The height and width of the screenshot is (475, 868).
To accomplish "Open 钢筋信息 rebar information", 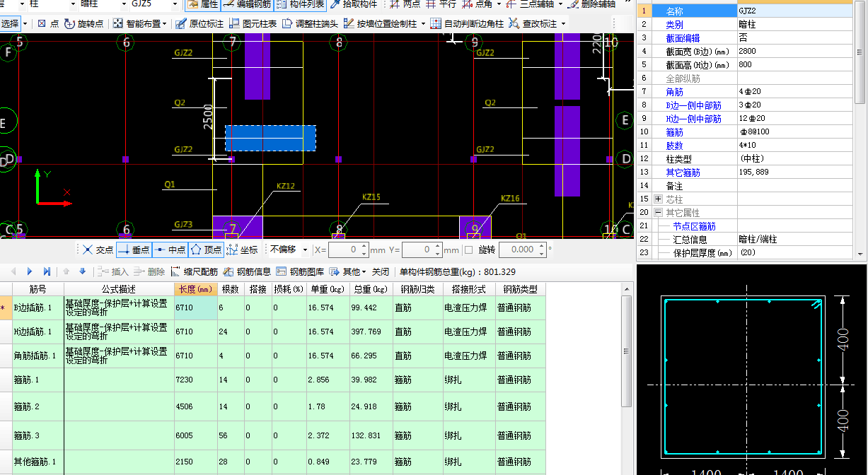I will pos(247,271).
